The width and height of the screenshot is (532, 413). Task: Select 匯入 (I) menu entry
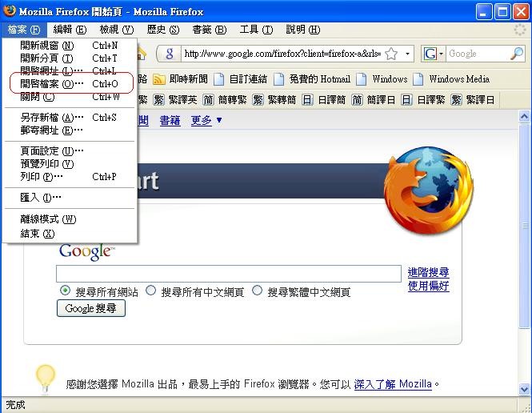click(70, 197)
